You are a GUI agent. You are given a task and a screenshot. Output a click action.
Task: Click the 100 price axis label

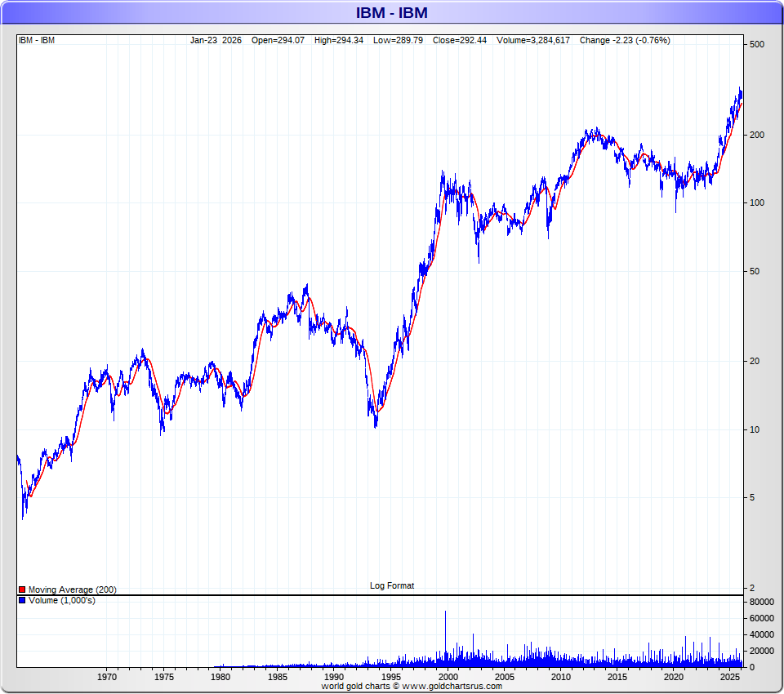point(757,203)
